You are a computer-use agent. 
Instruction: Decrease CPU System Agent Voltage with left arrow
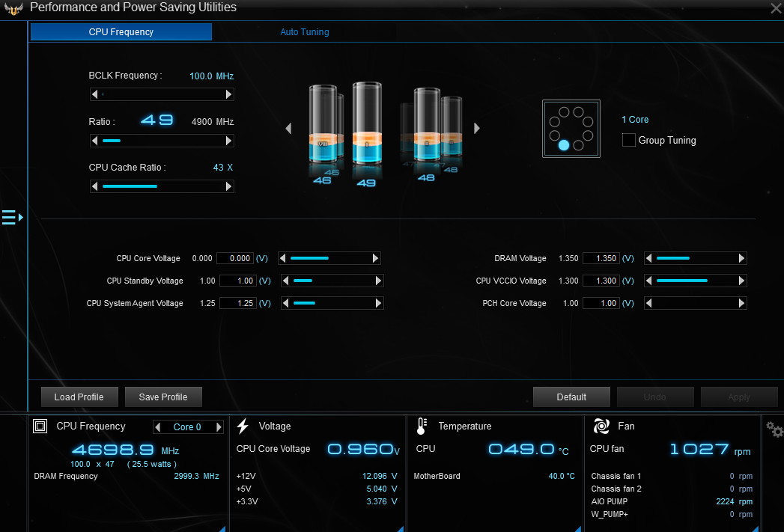point(285,303)
